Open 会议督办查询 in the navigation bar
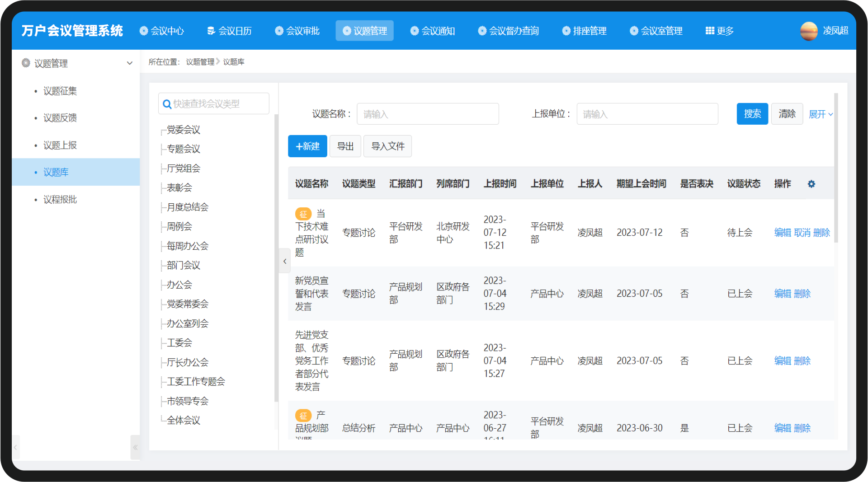868x482 pixels. coord(509,31)
